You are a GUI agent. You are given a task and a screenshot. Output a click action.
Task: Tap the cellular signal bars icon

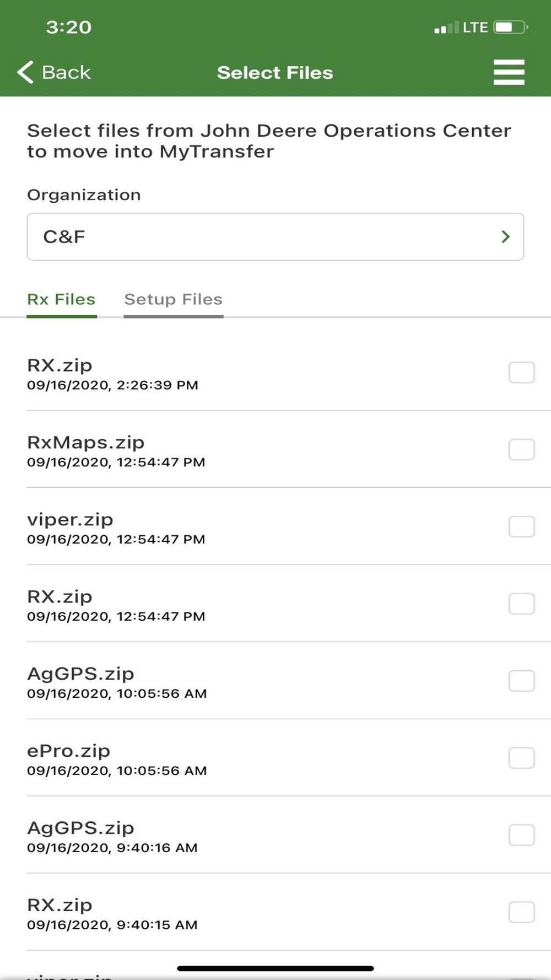[x=446, y=28]
